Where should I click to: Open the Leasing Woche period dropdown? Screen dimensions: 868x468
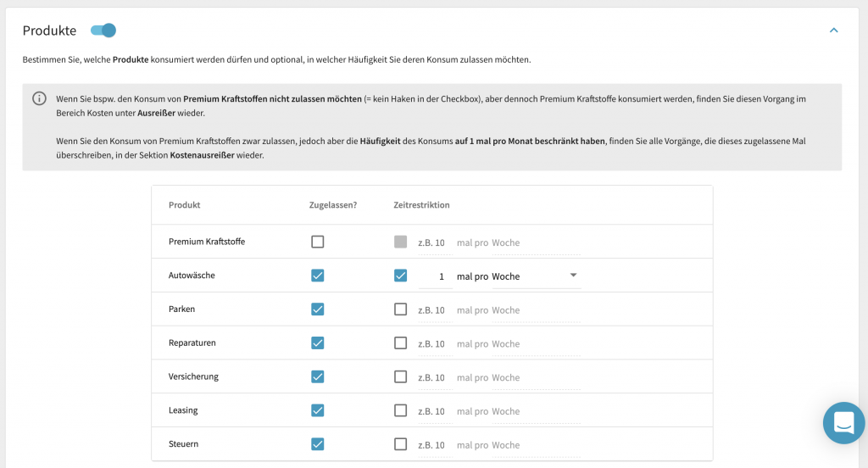pyautogui.click(x=536, y=411)
